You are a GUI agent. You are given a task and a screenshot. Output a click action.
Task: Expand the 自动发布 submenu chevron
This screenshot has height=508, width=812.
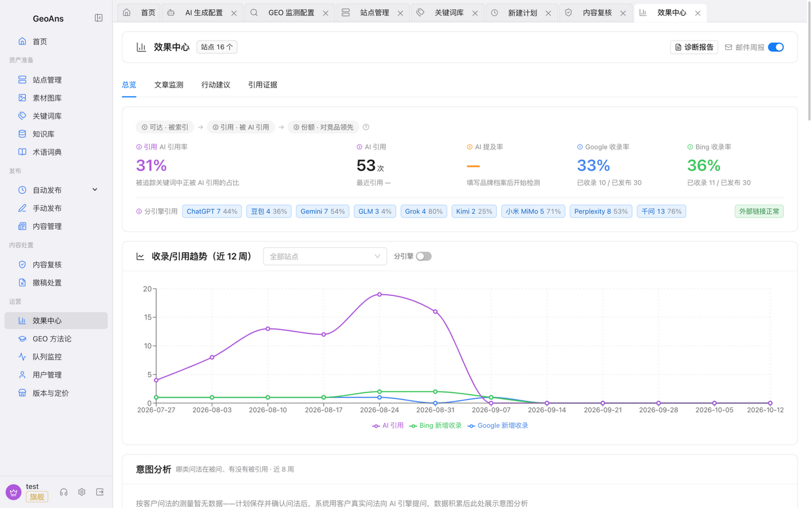(x=95, y=190)
